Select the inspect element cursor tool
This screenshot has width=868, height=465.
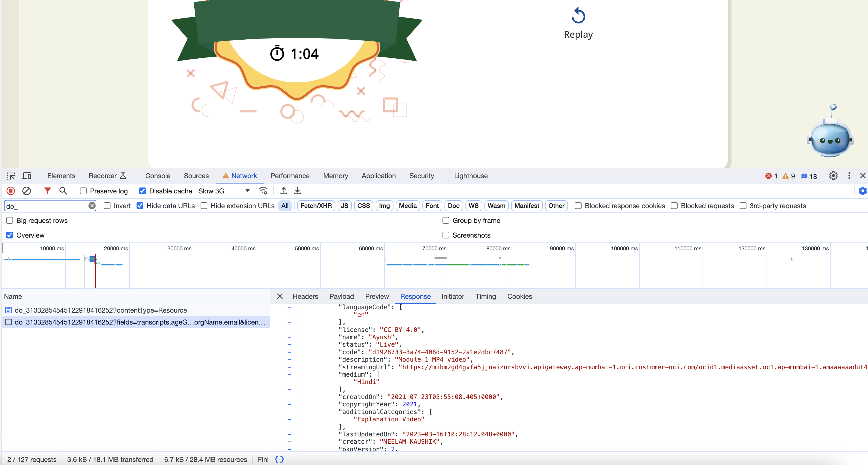pyautogui.click(x=10, y=176)
